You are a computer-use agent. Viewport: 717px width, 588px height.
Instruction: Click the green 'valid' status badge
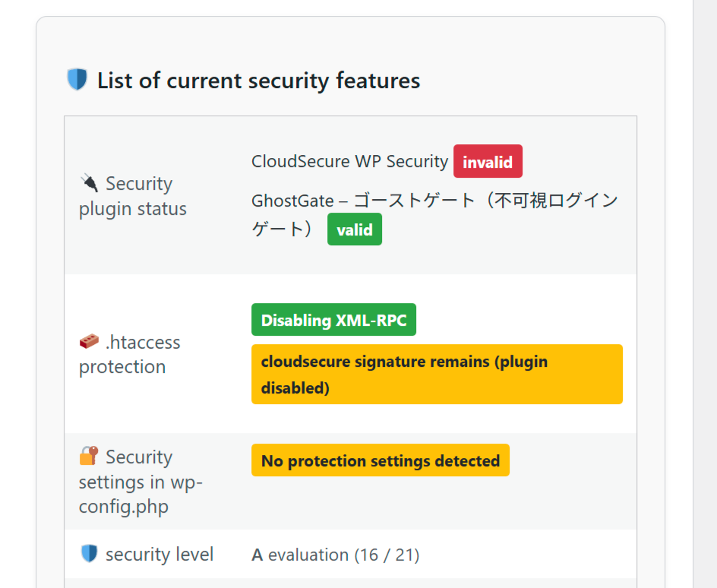[354, 229]
